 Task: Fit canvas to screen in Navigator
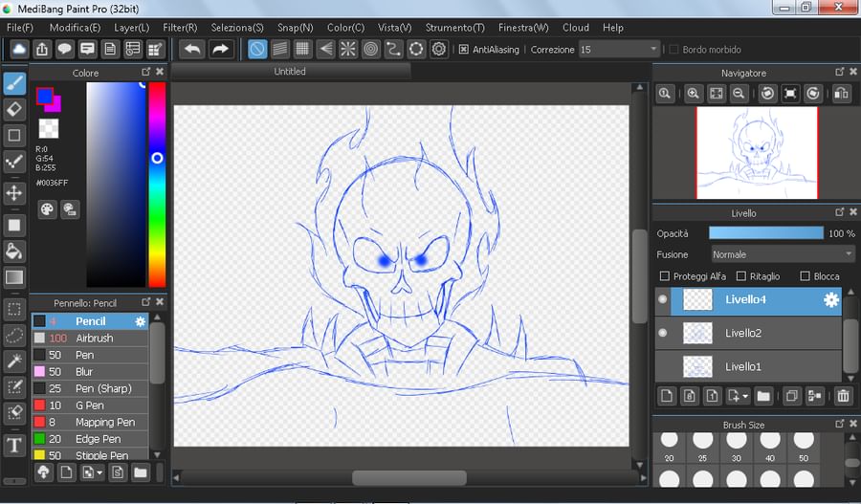(x=717, y=94)
